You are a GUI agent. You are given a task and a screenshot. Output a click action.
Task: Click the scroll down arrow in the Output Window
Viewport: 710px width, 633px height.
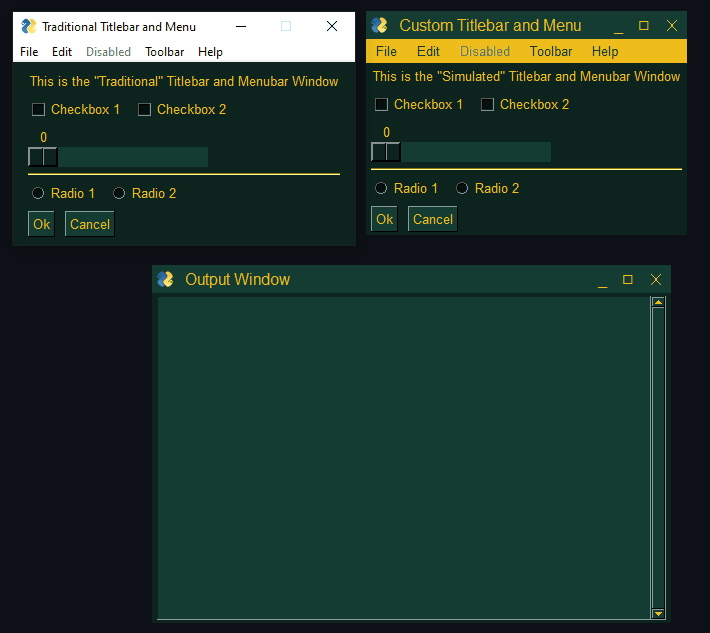point(658,613)
